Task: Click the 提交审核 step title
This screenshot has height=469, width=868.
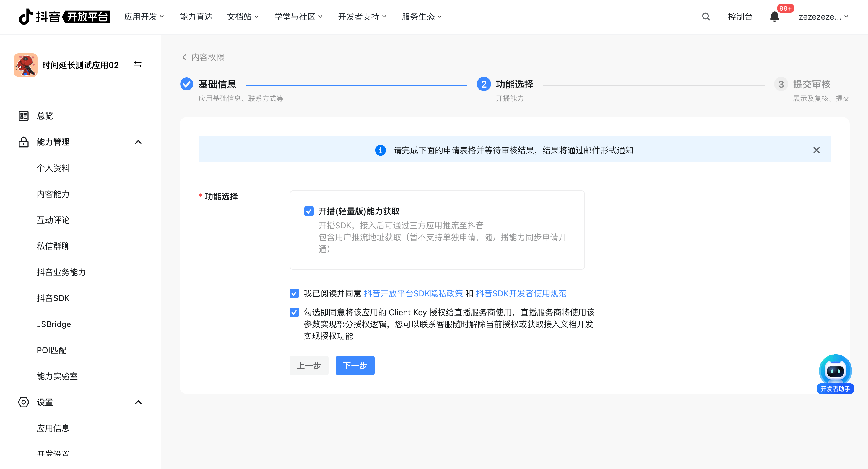Action: click(x=811, y=84)
